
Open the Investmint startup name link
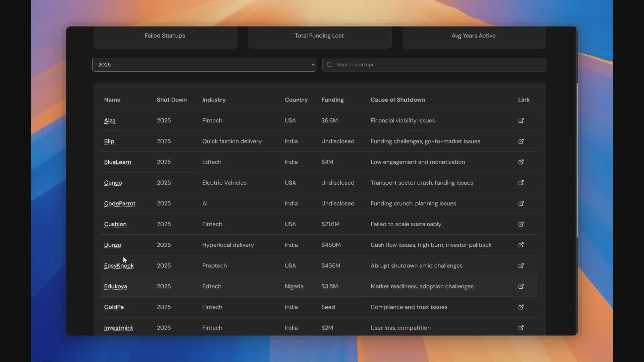point(118,328)
